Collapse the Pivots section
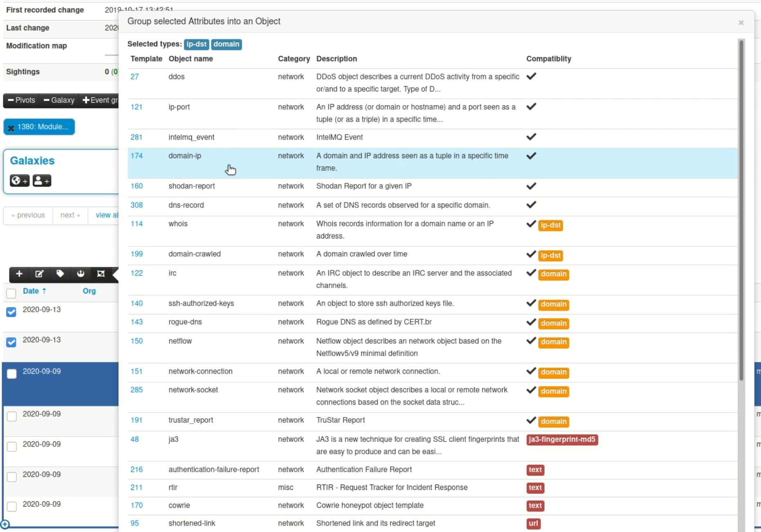This screenshot has height=532, width=761. point(22,100)
